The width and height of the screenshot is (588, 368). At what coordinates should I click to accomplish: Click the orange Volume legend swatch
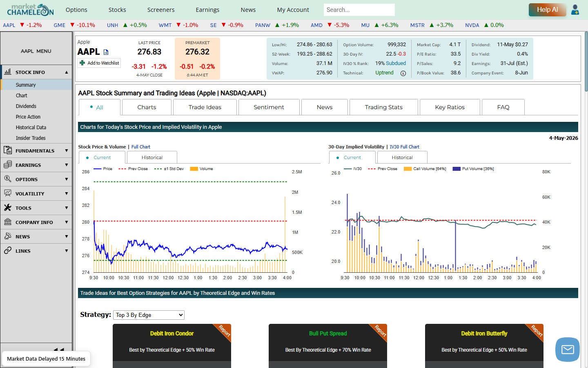[194, 169]
